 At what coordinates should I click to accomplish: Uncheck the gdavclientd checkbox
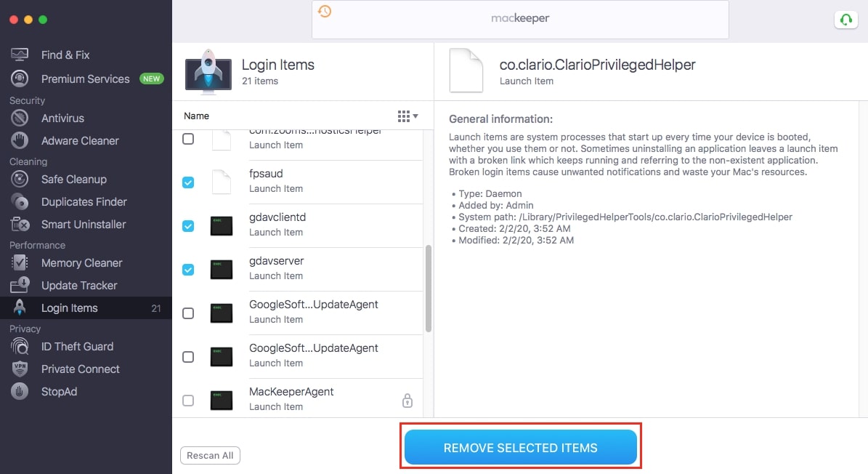pos(188,226)
